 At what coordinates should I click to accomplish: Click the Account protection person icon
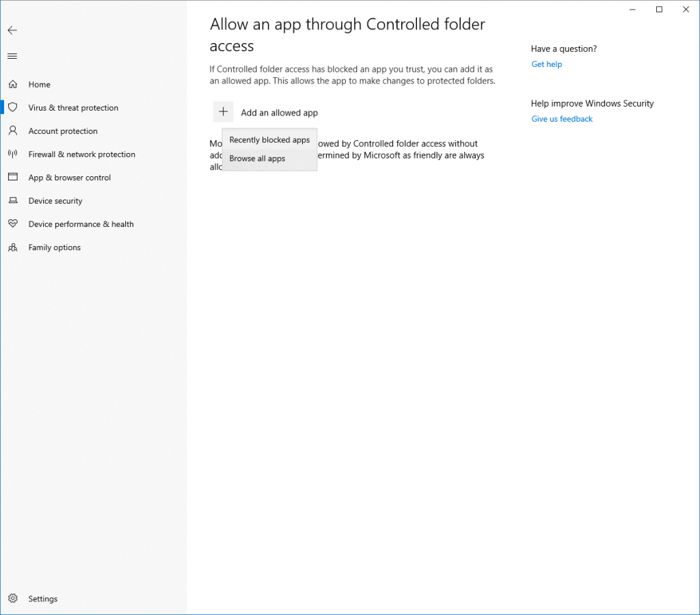click(x=12, y=131)
